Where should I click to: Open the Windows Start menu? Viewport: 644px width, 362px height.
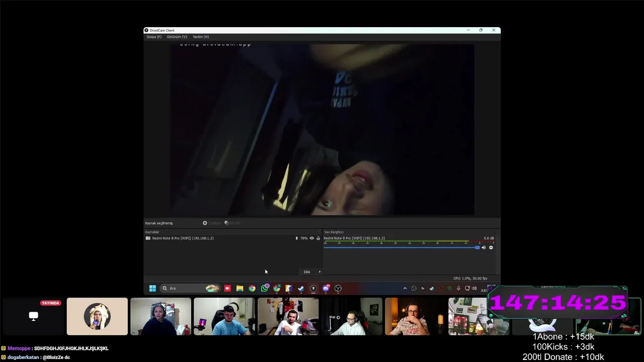[152, 289]
